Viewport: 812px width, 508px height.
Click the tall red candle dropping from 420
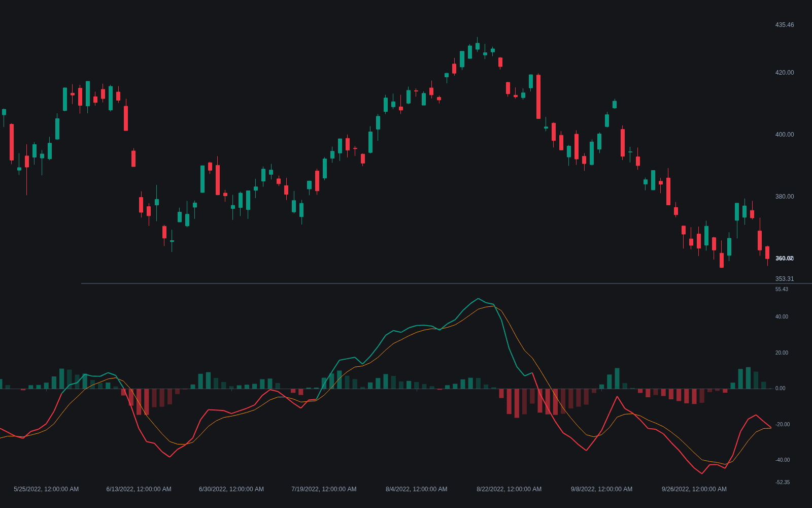[x=538, y=97]
